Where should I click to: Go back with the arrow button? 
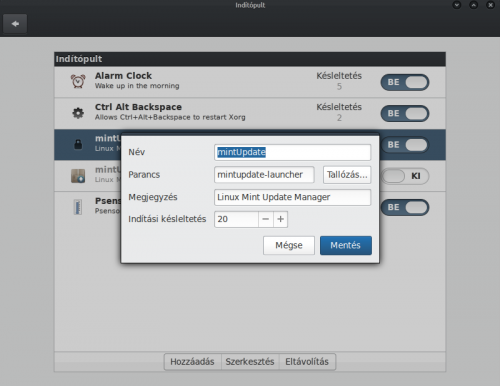(x=15, y=24)
